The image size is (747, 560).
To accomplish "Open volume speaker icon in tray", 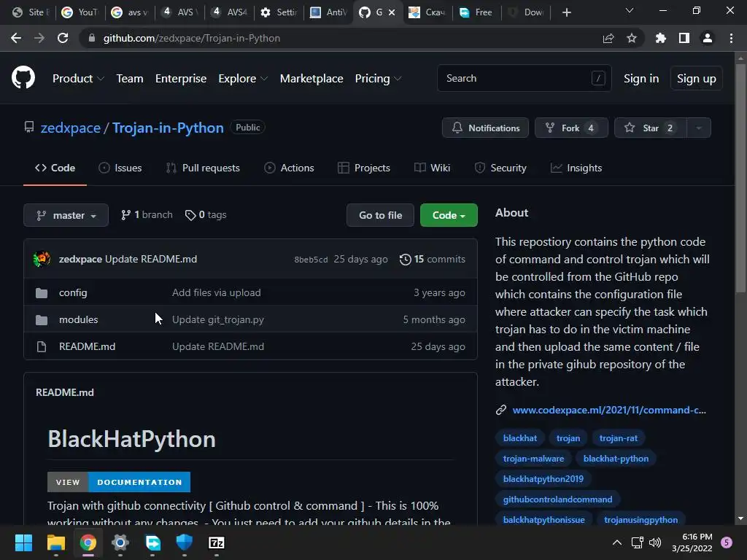I will pos(655,542).
